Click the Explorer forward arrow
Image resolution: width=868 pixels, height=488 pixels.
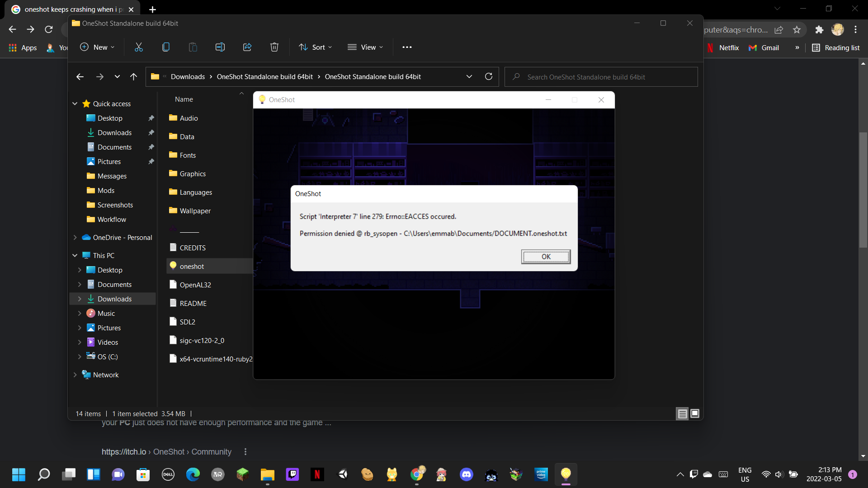click(x=100, y=77)
